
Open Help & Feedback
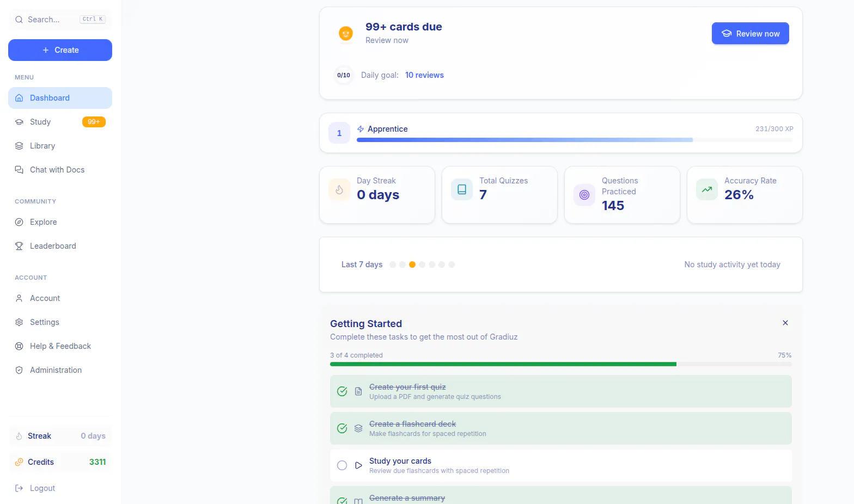click(x=60, y=346)
